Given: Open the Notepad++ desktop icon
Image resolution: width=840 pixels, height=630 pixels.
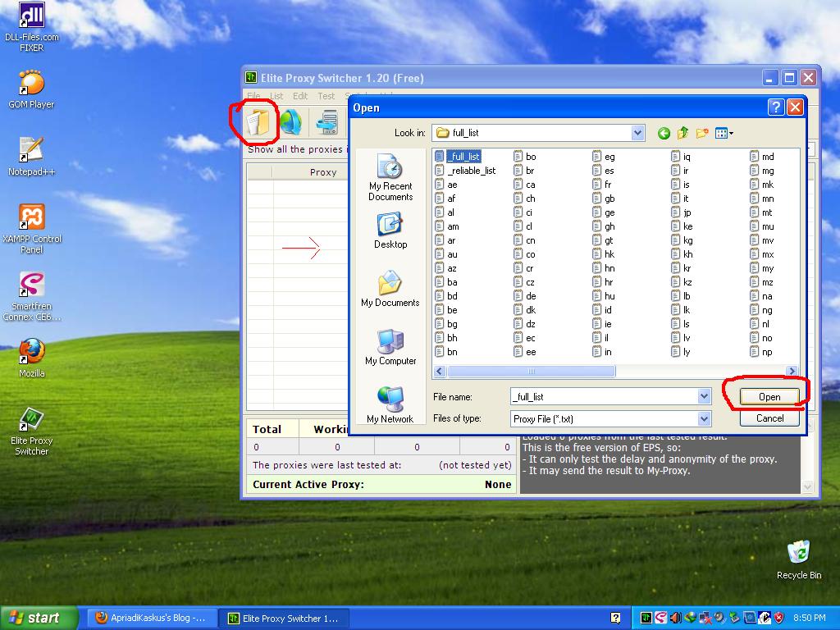Looking at the screenshot, I should (x=32, y=157).
